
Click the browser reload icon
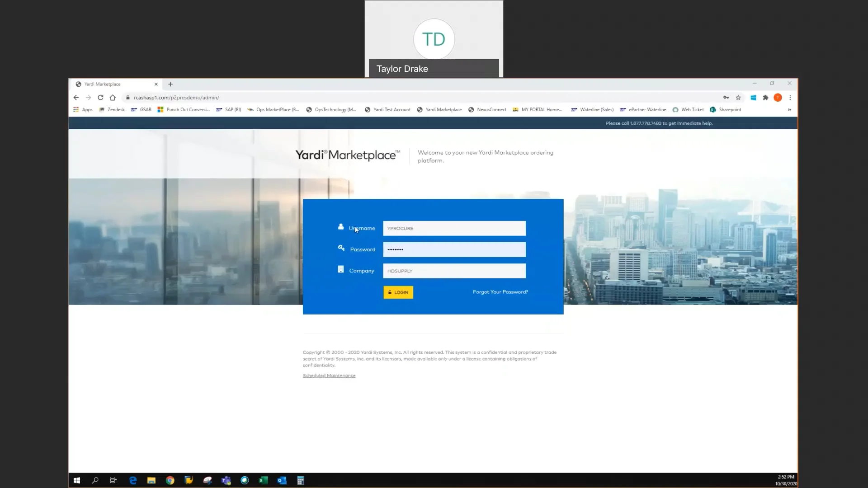[100, 98]
